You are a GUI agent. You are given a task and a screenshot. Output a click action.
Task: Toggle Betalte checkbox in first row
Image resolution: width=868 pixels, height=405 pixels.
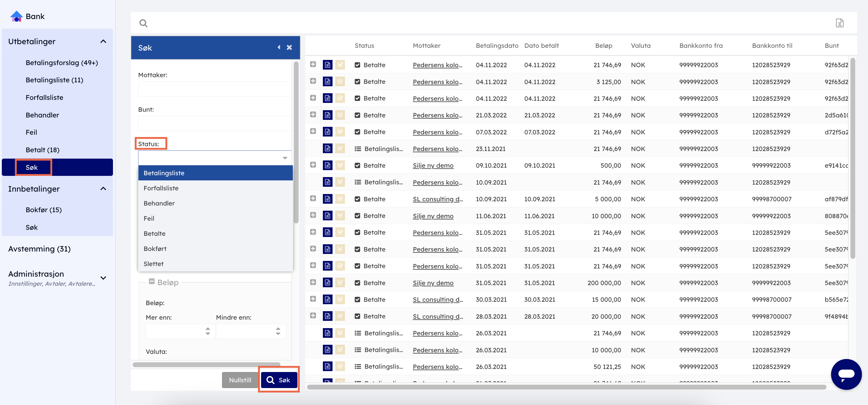pyautogui.click(x=357, y=65)
